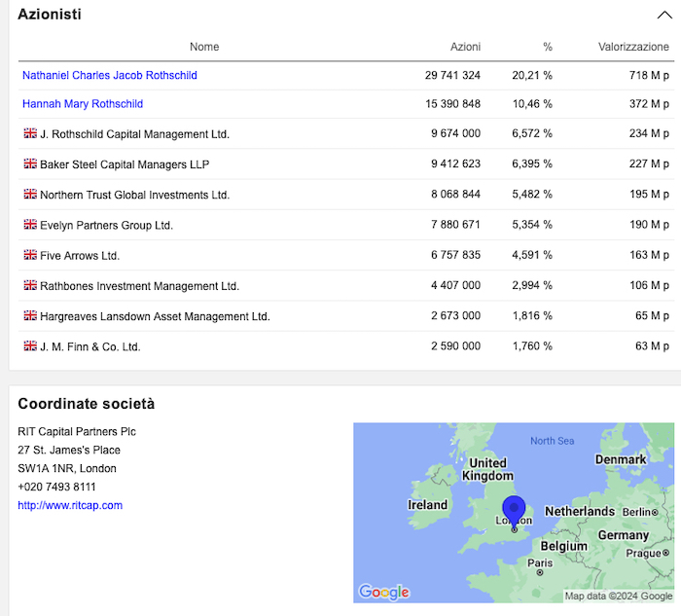Click the % column header
Screen dimensions: 681x616
(x=548, y=47)
